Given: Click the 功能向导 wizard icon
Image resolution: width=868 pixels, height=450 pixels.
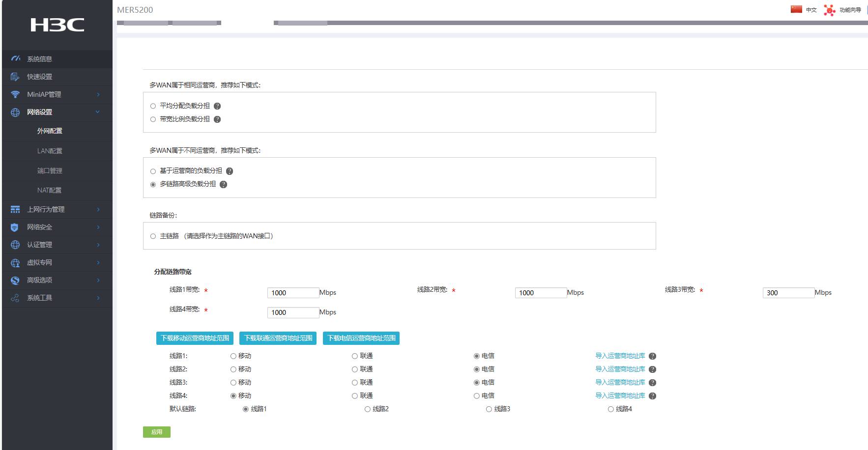Looking at the screenshot, I should pyautogui.click(x=830, y=10).
